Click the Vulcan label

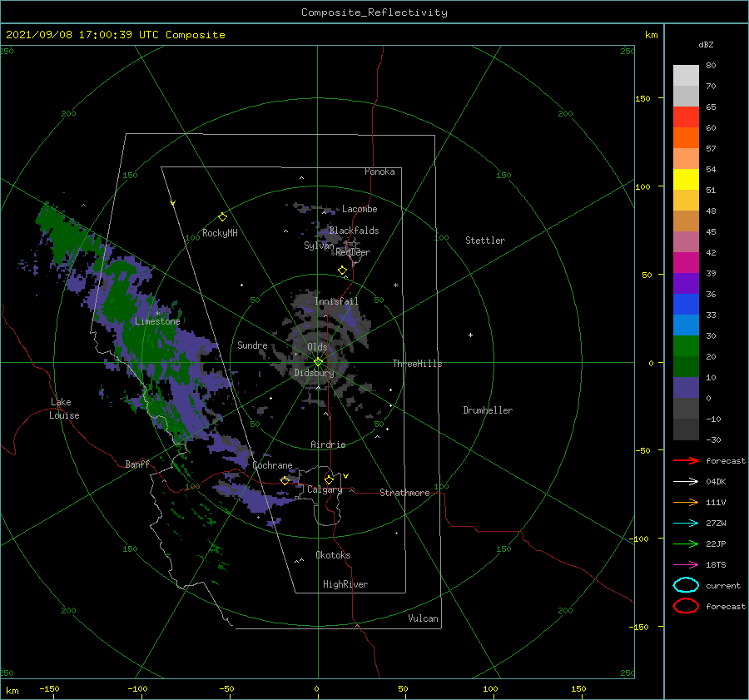423,618
